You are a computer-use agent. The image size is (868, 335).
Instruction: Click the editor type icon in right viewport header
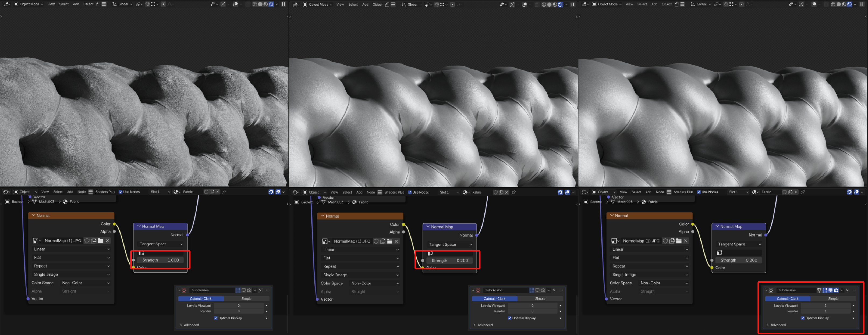tap(585, 4)
